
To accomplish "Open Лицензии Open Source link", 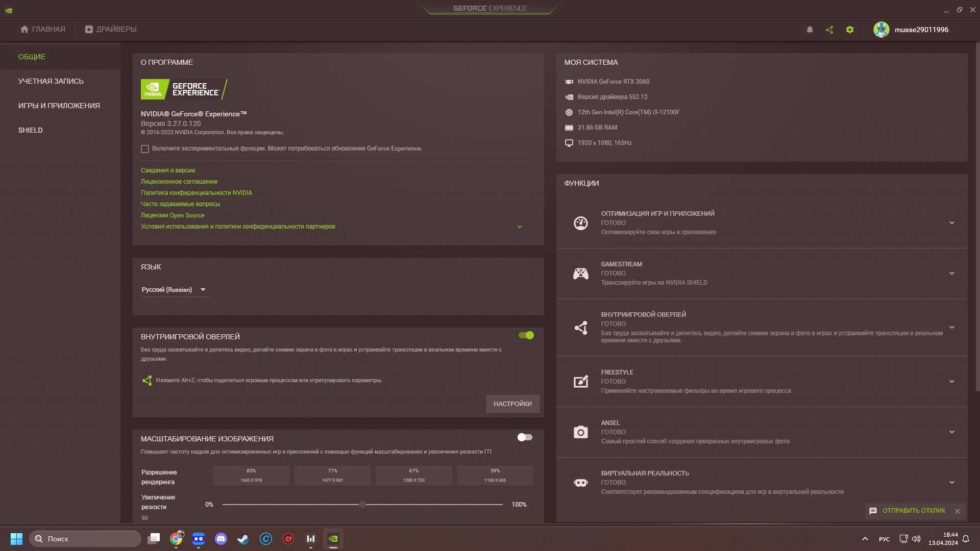I will 173,215.
